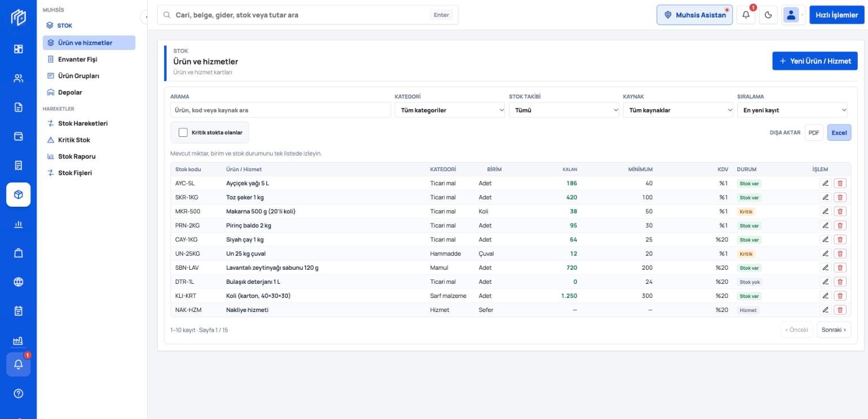Collapse the sidebar with the chevron
868x419 pixels.
145,17
